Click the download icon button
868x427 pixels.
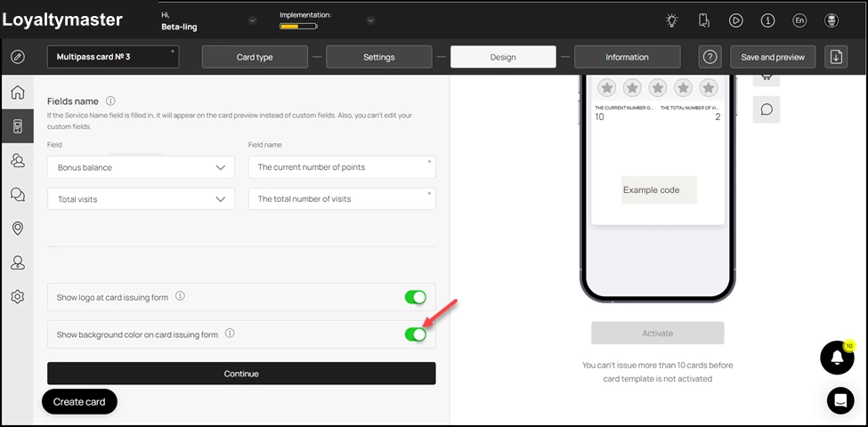[836, 57]
